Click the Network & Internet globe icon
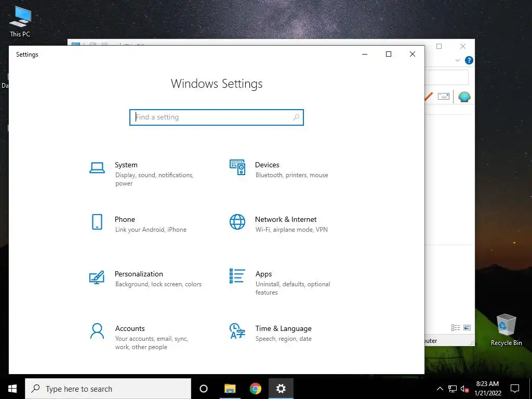Image resolution: width=532 pixels, height=399 pixels. click(237, 222)
